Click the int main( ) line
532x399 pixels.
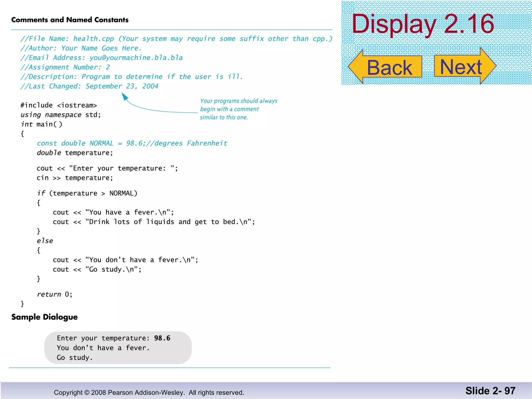tap(42, 124)
